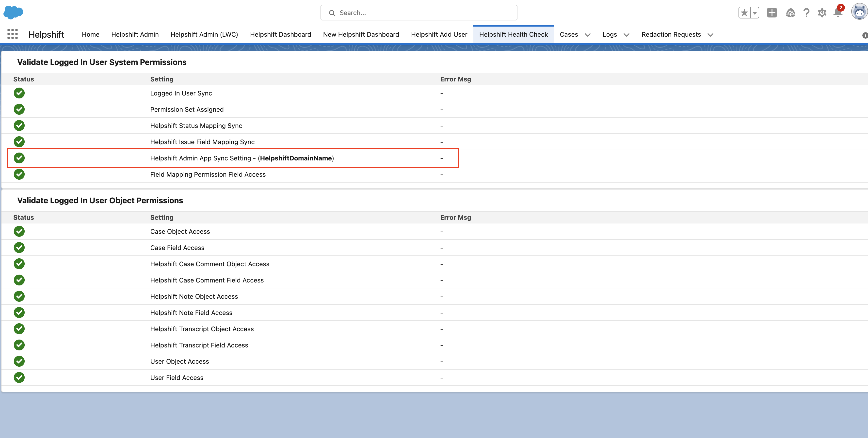Go to the Helpshift Add User tab
Image resolution: width=868 pixels, height=438 pixels.
pyautogui.click(x=439, y=34)
